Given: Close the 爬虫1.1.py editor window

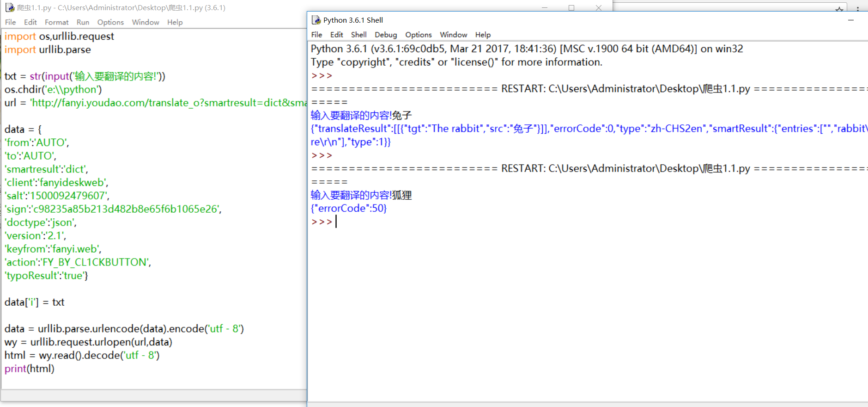Looking at the screenshot, I should click(x=599, y=8).
